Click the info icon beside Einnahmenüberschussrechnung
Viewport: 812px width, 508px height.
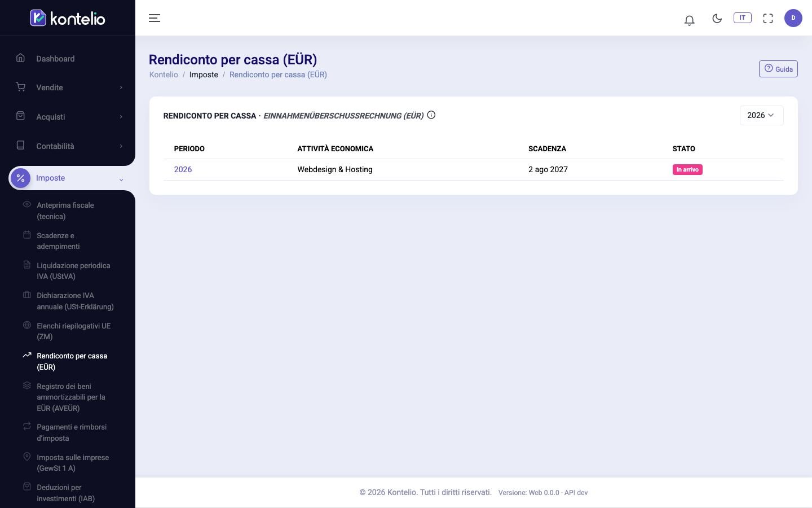pos(431,115)
